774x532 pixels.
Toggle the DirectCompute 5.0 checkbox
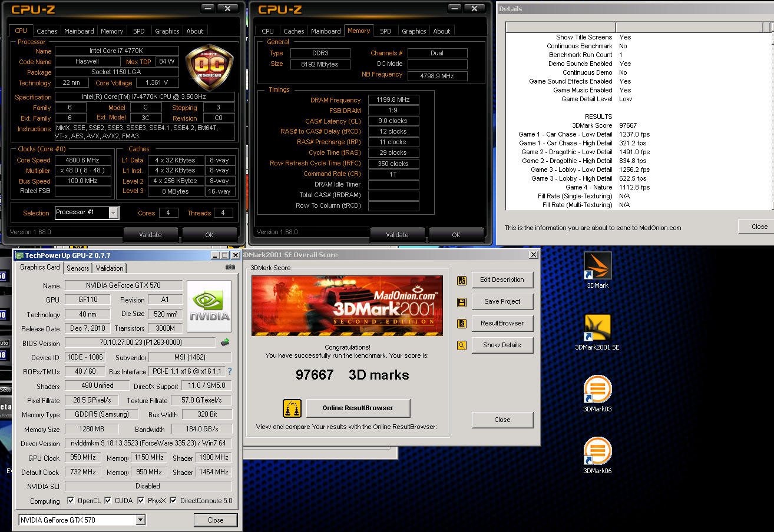[x=174, y=501]
